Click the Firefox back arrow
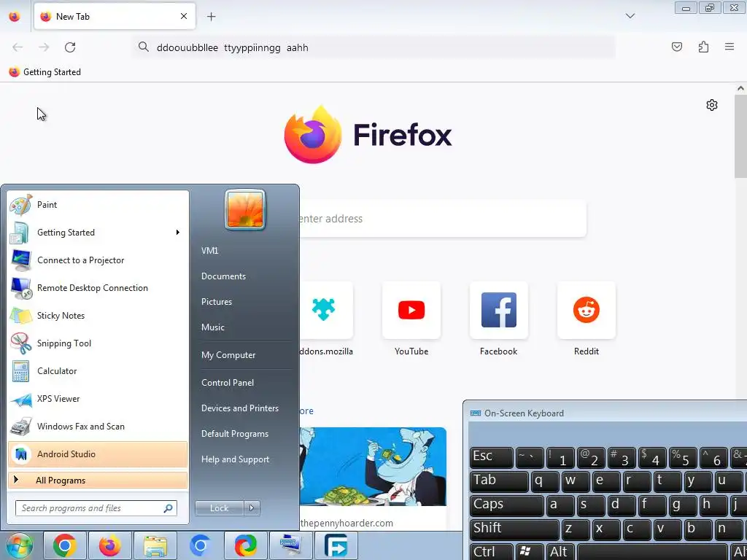747x560 pixels. click(18, 47)
